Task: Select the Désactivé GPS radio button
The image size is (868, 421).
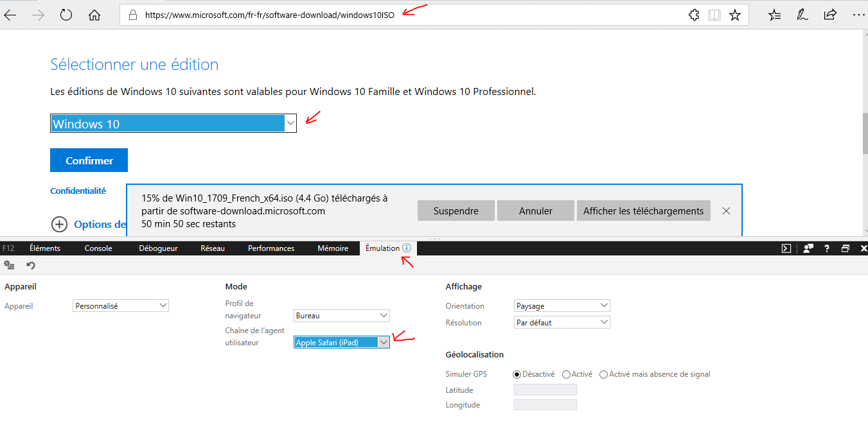Action: point(517,374)
